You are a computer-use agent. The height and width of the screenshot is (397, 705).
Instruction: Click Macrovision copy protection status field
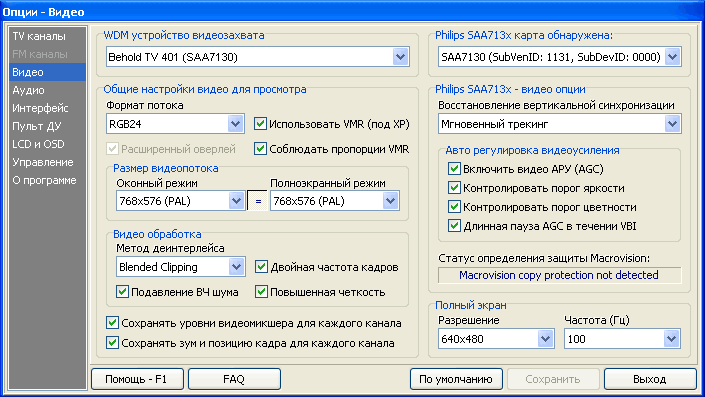point(559,275)
